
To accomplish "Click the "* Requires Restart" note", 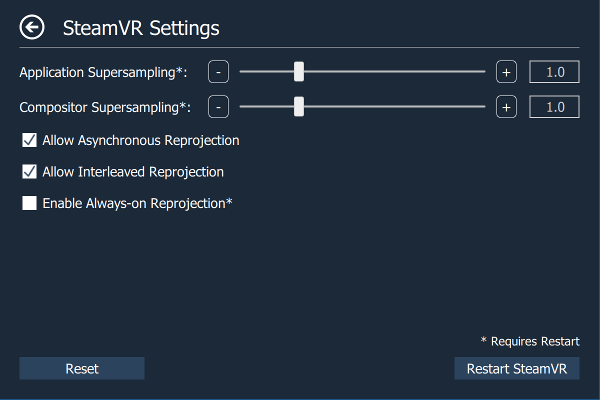I will [530, 342].
